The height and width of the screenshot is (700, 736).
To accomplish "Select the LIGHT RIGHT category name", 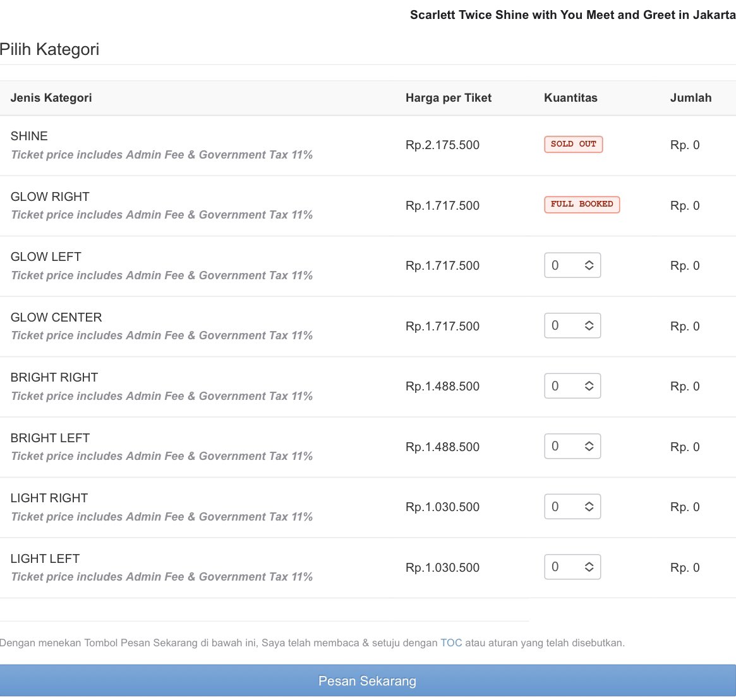I will (x=49, y=498).
